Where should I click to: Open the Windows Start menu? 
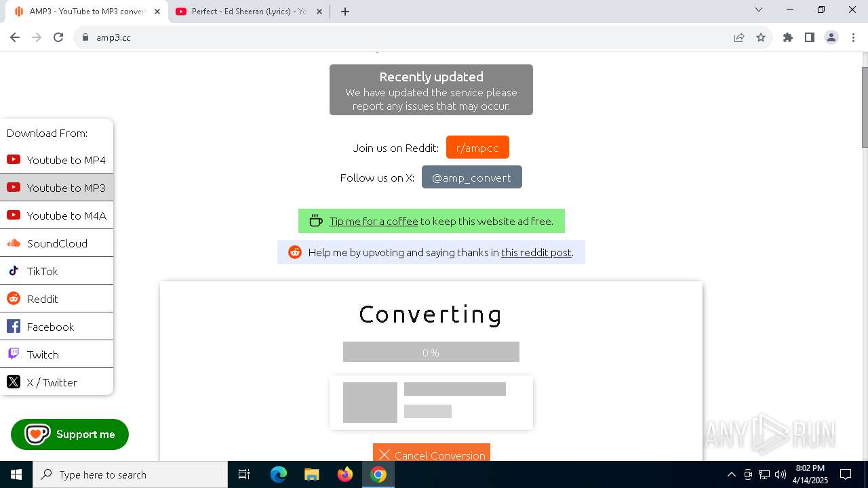16,474
